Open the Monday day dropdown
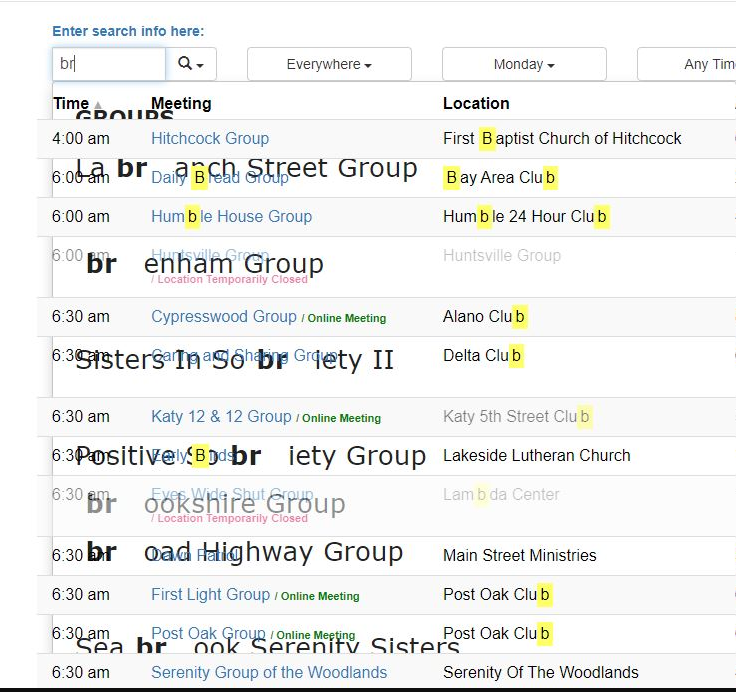736x692 pixels. [524, 64]
